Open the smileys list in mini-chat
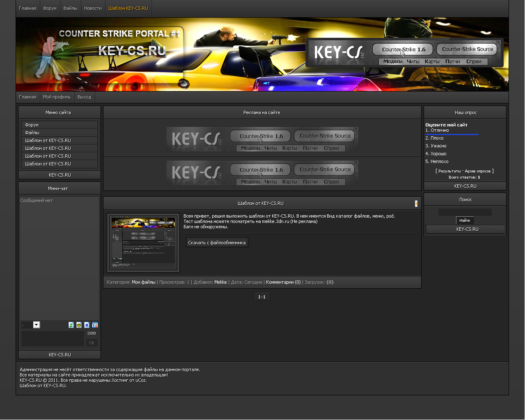 (x=79, y=325)
